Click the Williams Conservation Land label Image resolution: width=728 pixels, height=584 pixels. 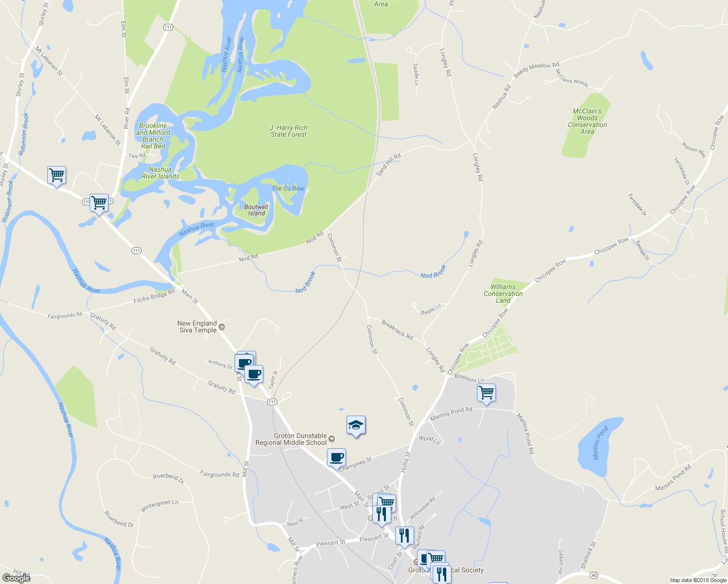pyautogui.click(x=503, y=293)
